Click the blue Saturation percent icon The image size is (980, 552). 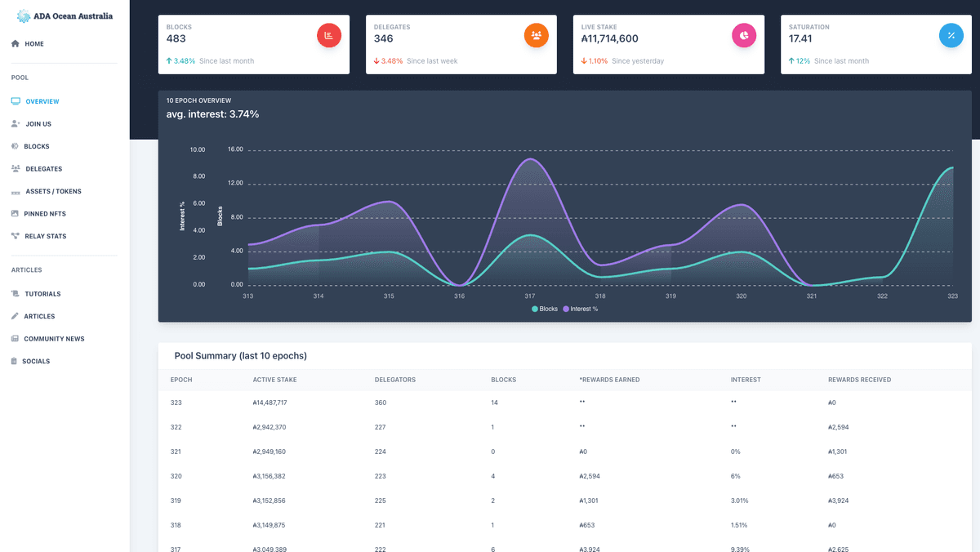(x=951, y=35)
